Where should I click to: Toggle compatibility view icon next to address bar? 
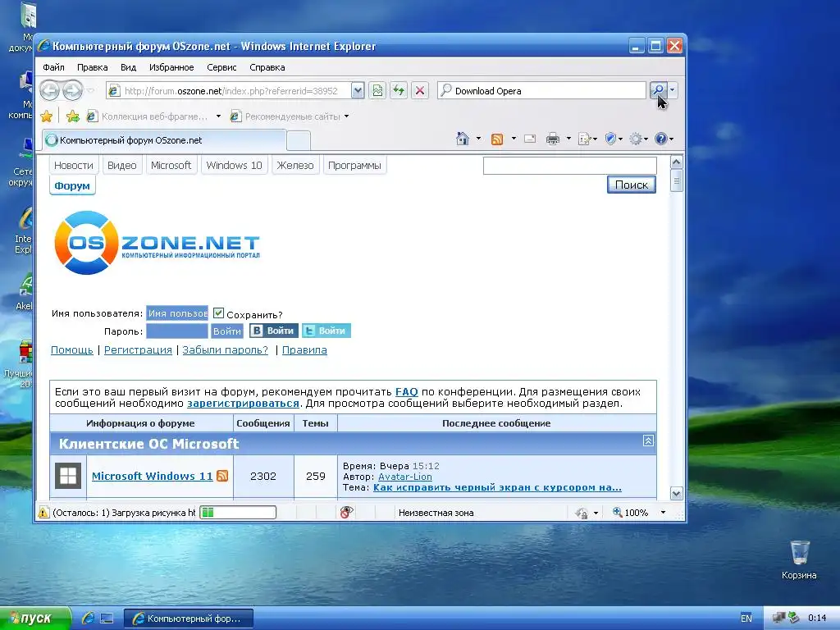tap(377, 90)
